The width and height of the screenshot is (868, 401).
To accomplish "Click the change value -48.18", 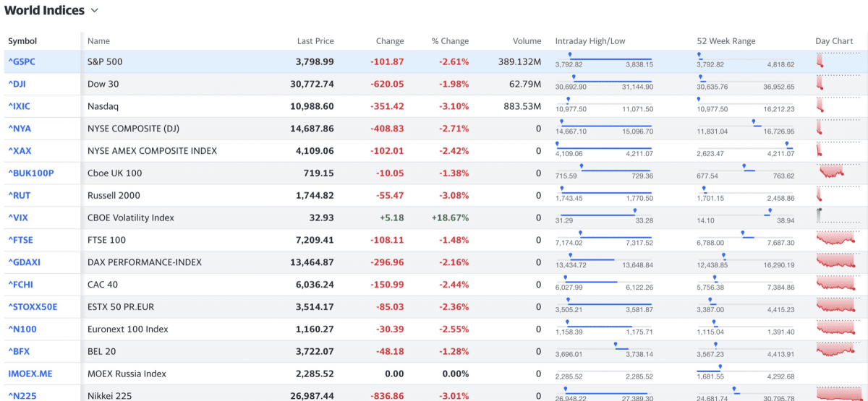I will pyautogui.click(x=390, y=352).
